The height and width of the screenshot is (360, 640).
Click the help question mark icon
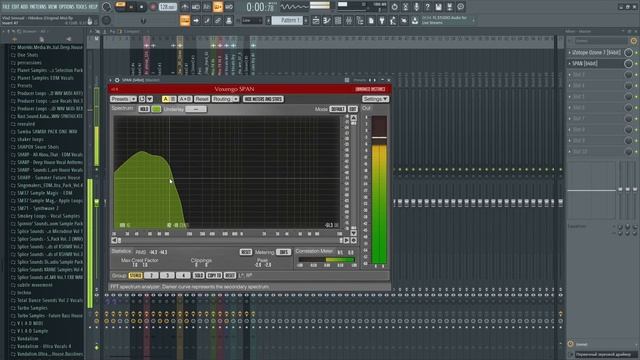click(427, 7)
